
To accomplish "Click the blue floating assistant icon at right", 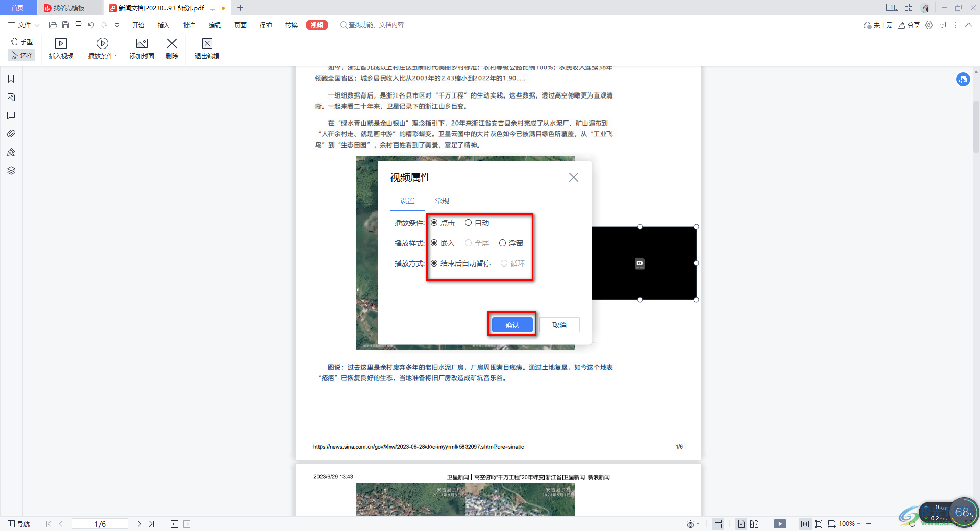I will 963,79.
